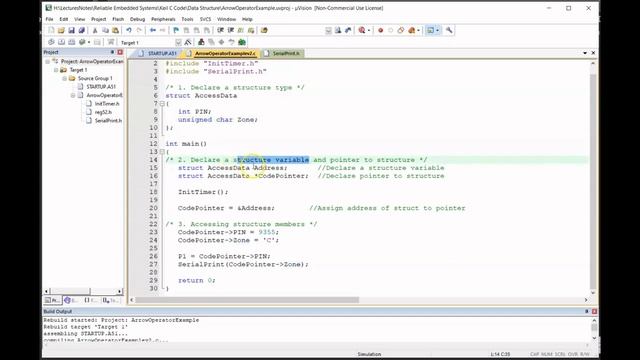Click the green Pack Installer icon
Screen dimensions: 640x360
[x=242, y=42]
